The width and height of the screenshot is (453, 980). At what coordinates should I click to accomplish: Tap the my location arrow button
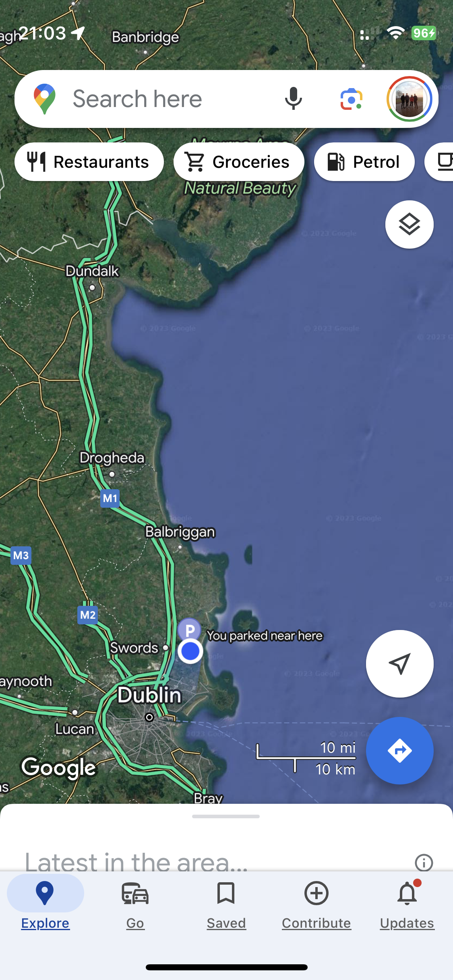[399, 663]
